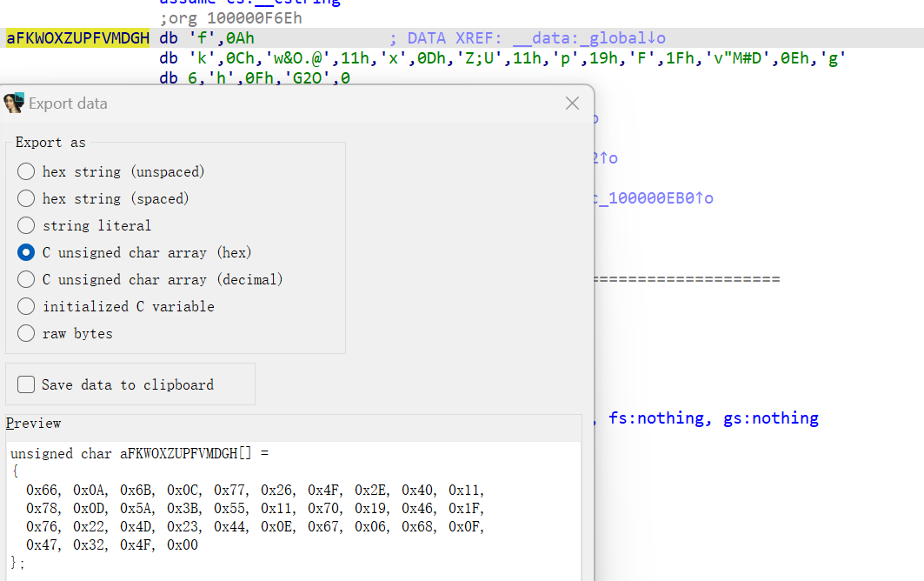The width and height of the screenshot is (924, 581).
Task: Close the Export data dialog
Action: pos(572,104)
